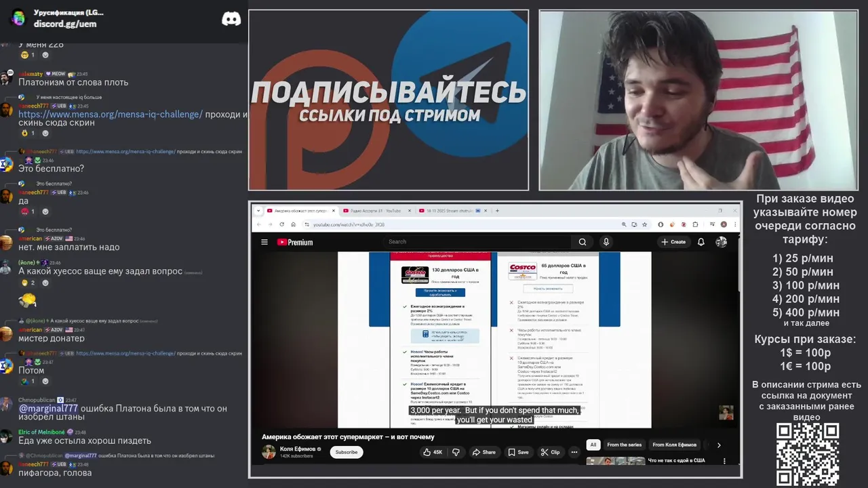Select the From Коля Ефимов chip
The height and width of the screenshot is (488, 868).
tap(674, 445)
